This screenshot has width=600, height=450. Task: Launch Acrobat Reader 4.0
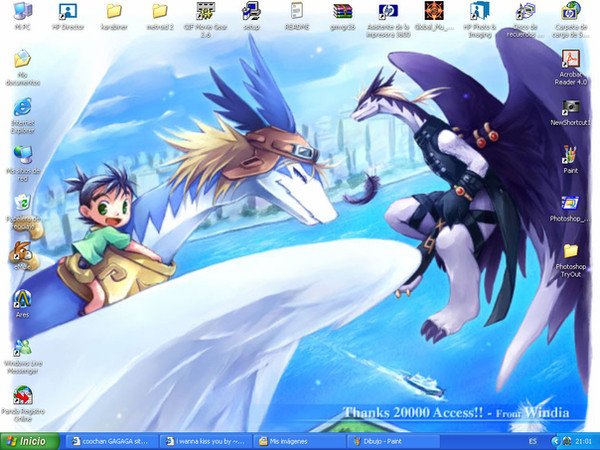(571, 59)
